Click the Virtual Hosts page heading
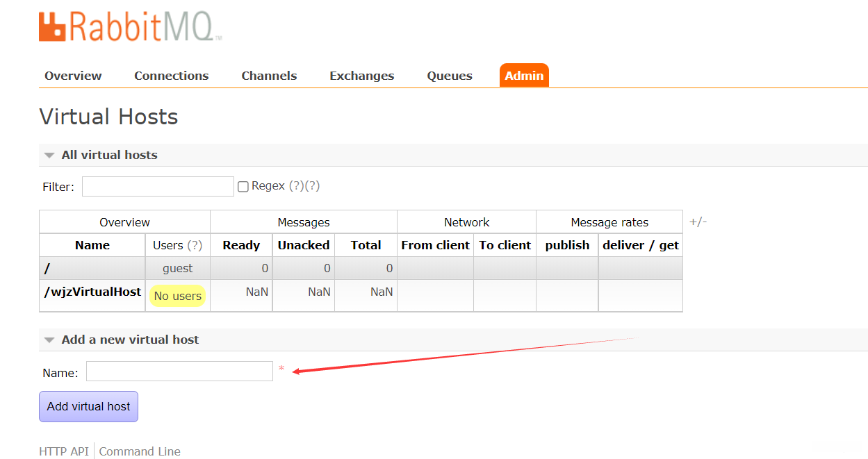868x459 pixels. (108, 117)
